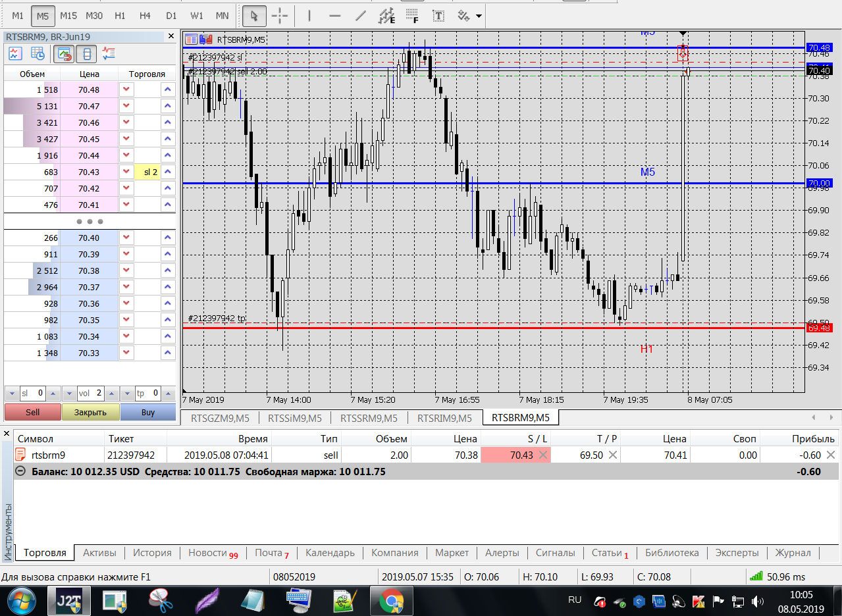Increase the vol value with up arrow
Image resolution: width=842 pixels, height=616 pixels.
click(x=110, y=394)
